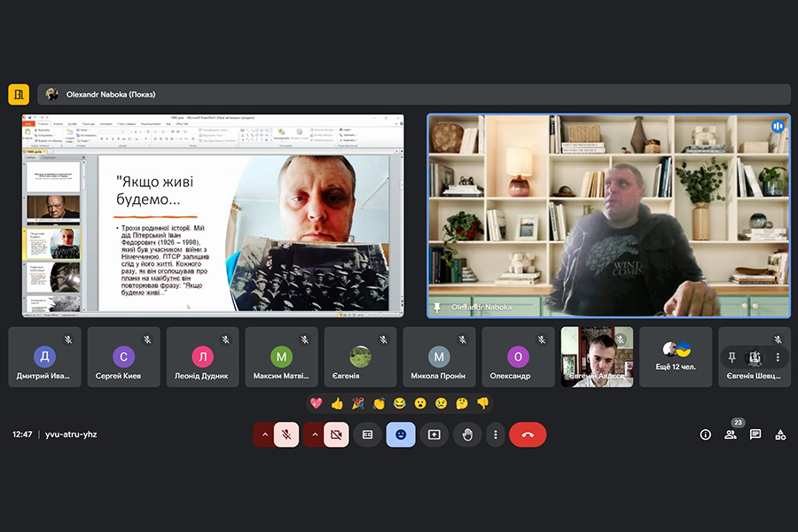Click the audio indicator on Olexandr Naboka video
This screenshot has width=798, height=532.
(778, 126)
